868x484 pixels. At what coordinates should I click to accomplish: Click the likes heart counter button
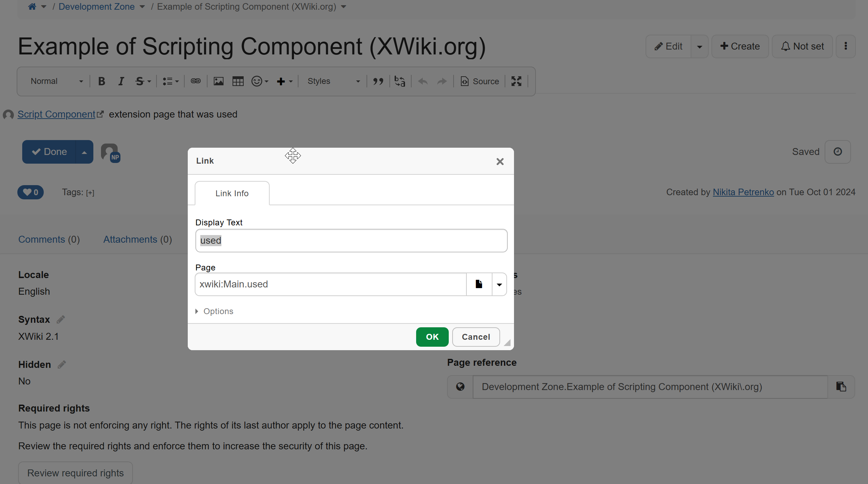[31, 192]
